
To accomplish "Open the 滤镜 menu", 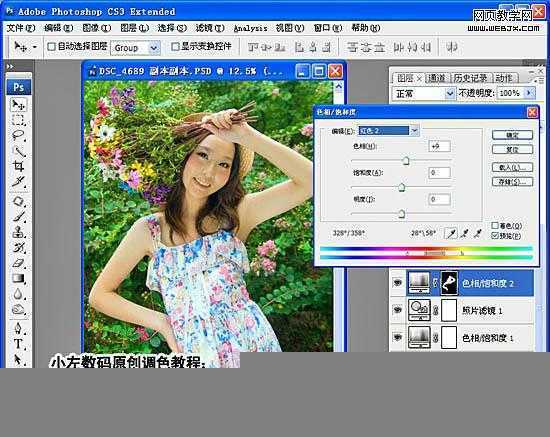I will coord(210,28).
